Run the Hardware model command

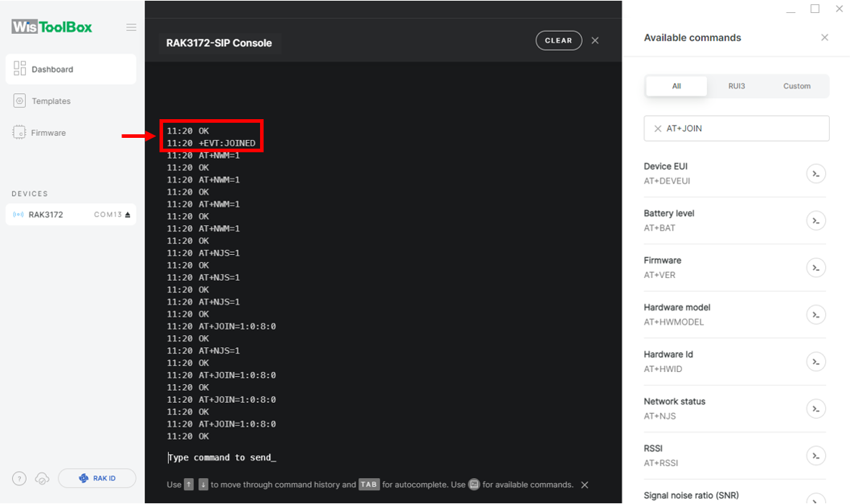pos(816,314)
